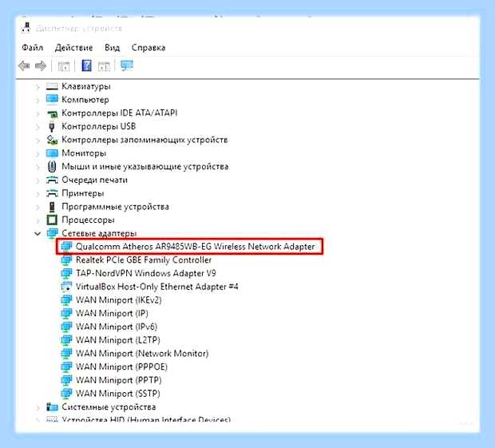The image size is (495, 448).
Task: Click the adapter icon of TAP-NordVPN Windows Adapter V9
Action: 66,273
